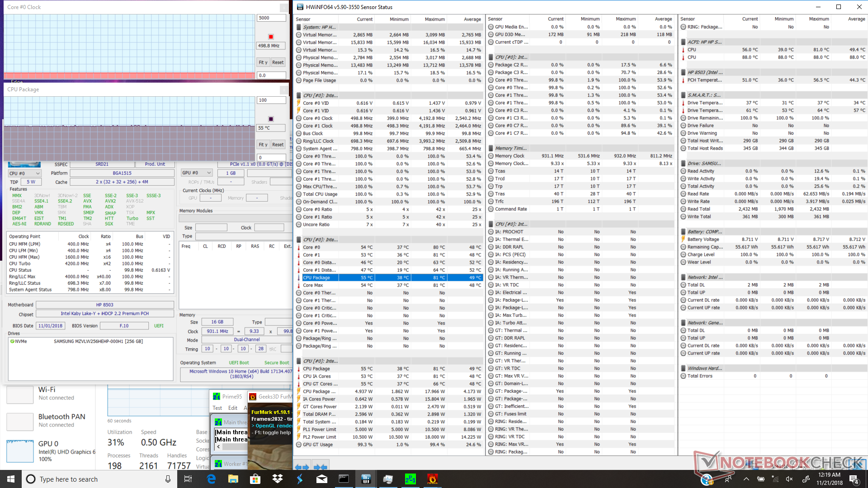Open the Test menu in Prime95

[217, 408]
